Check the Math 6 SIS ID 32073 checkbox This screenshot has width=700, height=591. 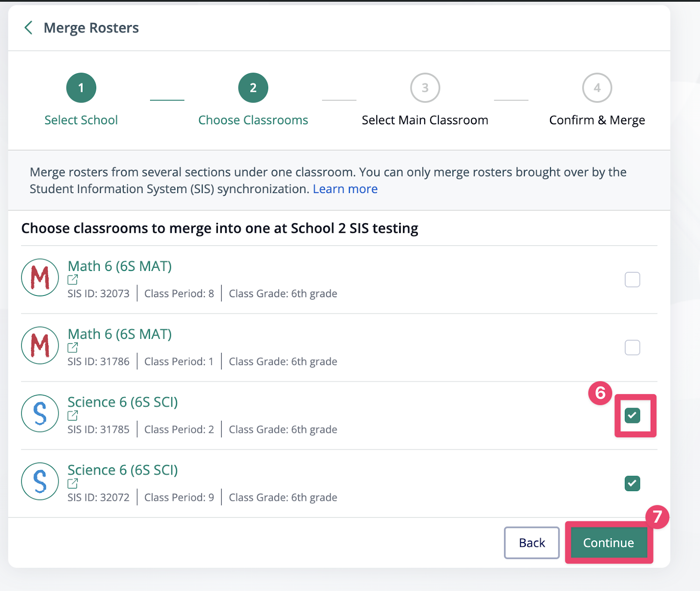pos(632,279)
